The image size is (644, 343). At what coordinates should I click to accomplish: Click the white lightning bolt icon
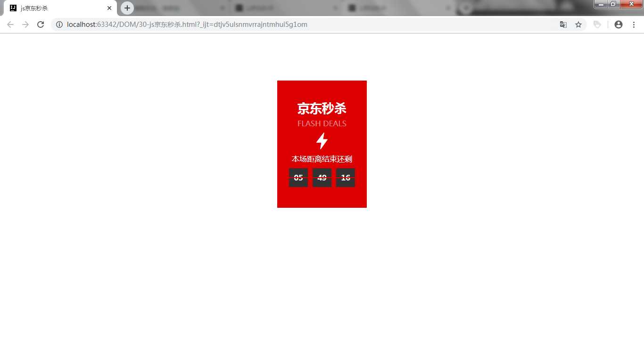click(x=322, y=141)
